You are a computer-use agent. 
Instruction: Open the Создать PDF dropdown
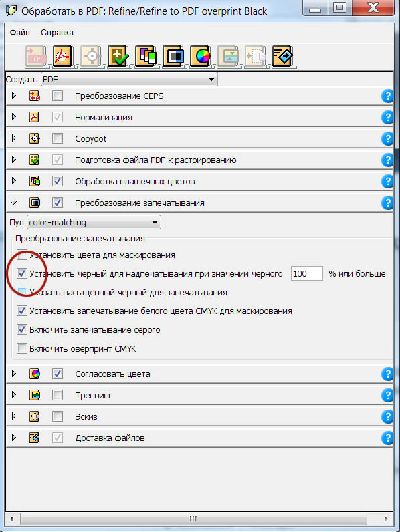pyautogui.click(x=129, y=79)
